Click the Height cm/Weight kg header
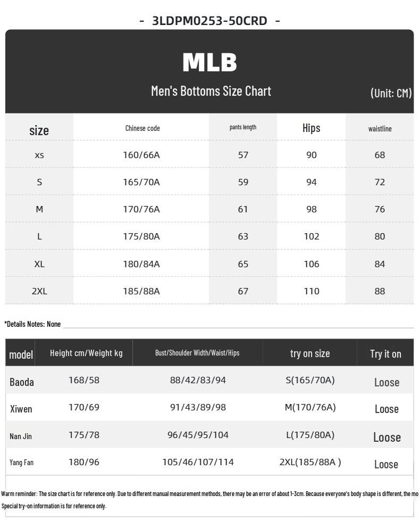Image resolution: width=420 pixels, height=528 pixels. tap(86, 353)
